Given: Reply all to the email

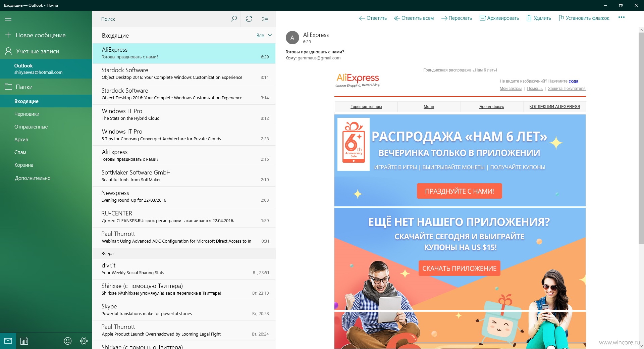Looking at the screenshot, I should click(x=414, y=18).
